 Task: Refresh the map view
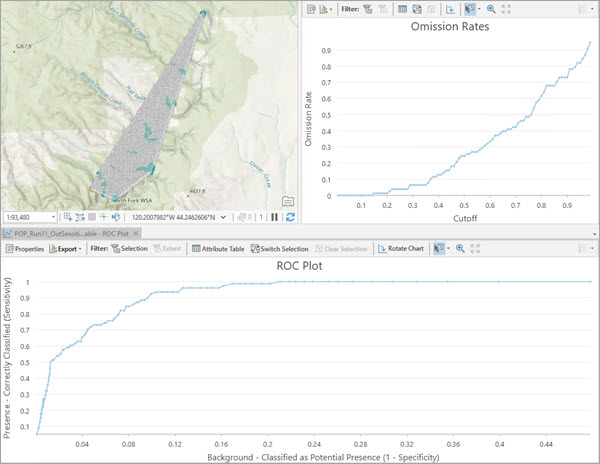(x=290, y=216)
